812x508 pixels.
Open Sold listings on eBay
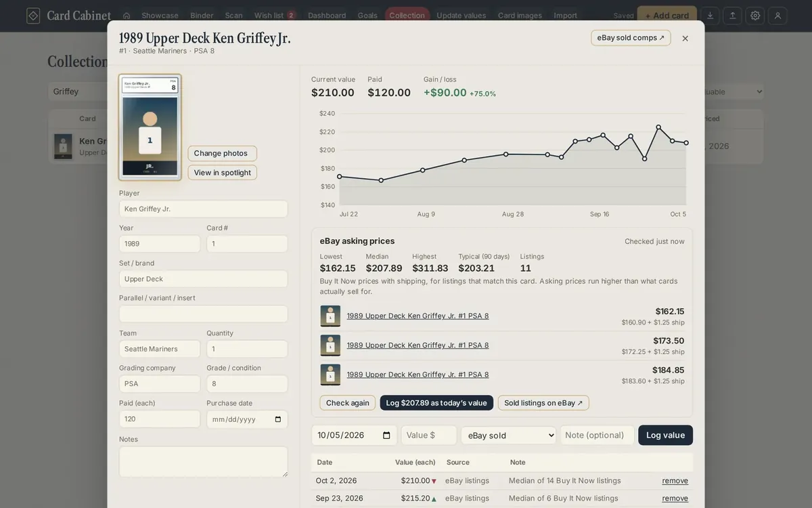[543, 403]
